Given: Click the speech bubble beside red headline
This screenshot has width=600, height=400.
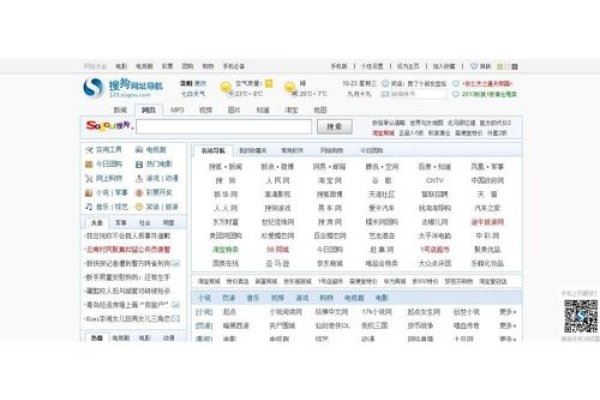Looking at the screenshot, I should click(456, 83).
